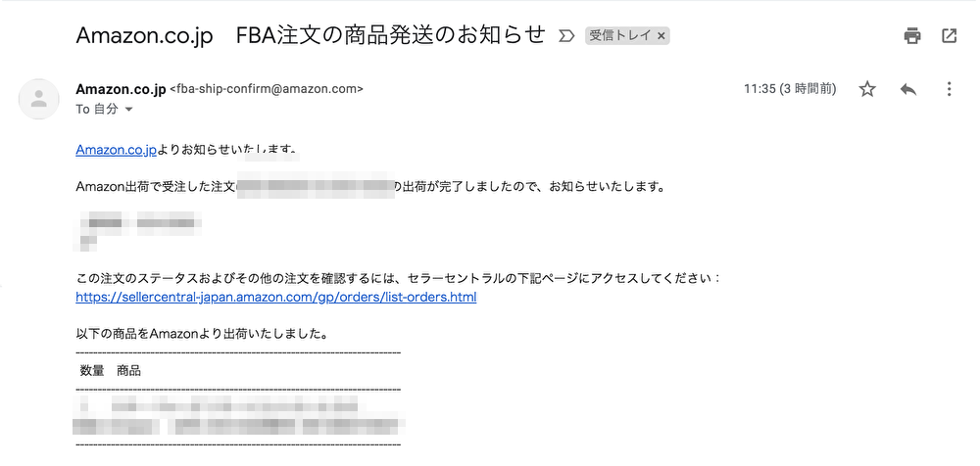980x466 pixels.
Task: Star this Amazon.co.jp message
Action: pyautogui.click(x=867, y=89)
